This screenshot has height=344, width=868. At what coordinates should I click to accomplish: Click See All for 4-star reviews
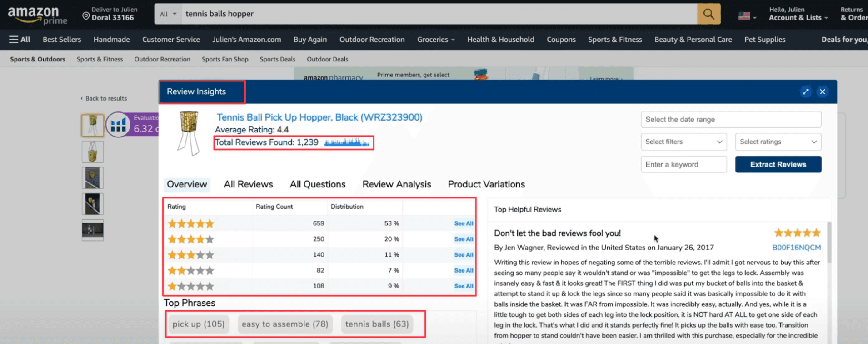(x=464, y=239)
